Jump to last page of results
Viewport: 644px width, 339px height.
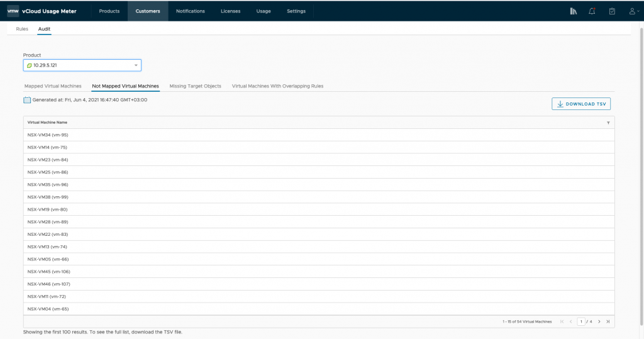click(x=608, y=321)
